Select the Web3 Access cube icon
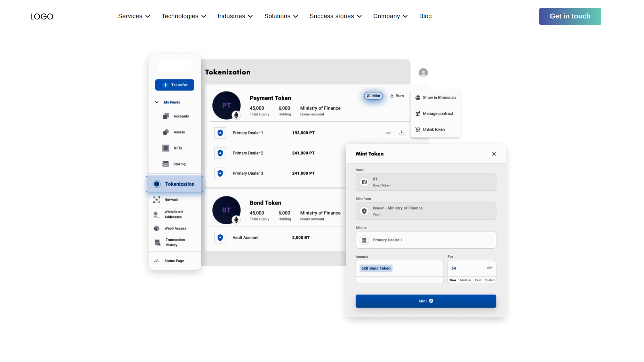 coord(157,228)
